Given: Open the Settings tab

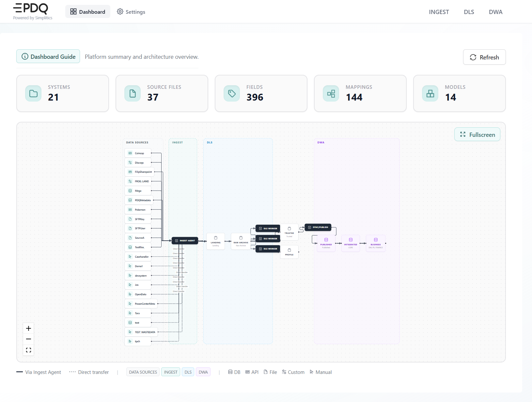Looking at the screenshot, I should (x=131, y=12).
